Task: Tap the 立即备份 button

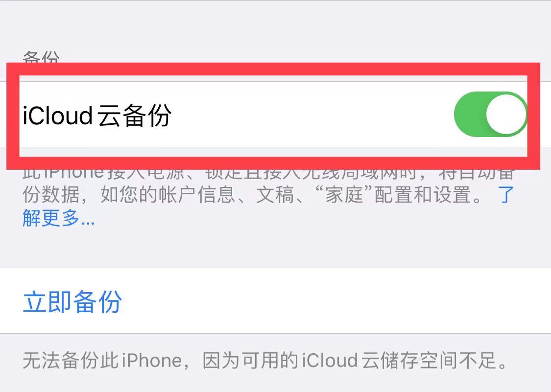Action: tap(72, 302)
